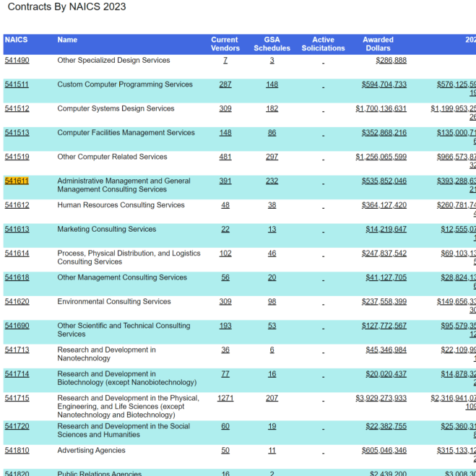Open NAICS code 541620 link
The height and width of the screenshot is (476, 476).
[17, 302]
